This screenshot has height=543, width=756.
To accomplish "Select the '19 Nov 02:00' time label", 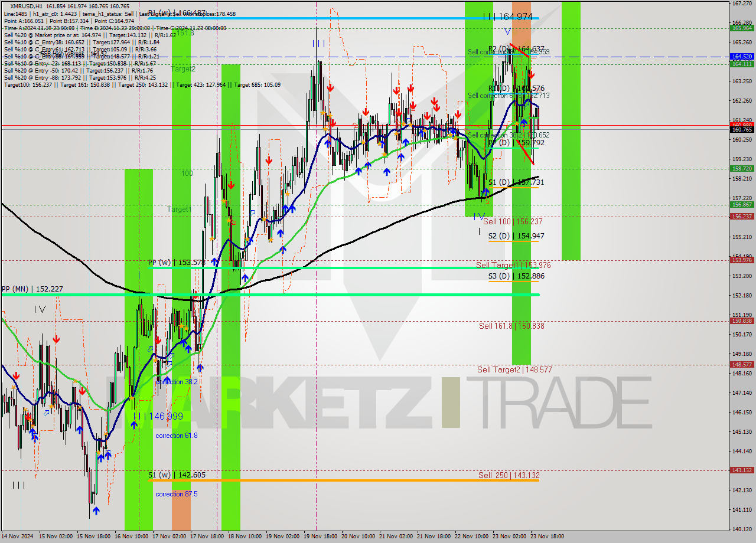I will (x=283, y=537).
